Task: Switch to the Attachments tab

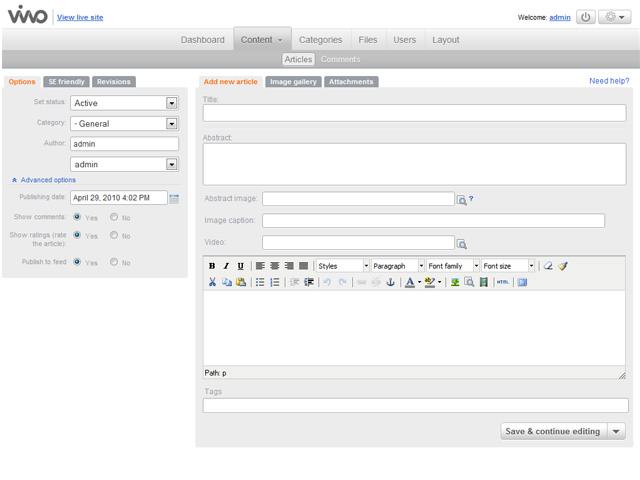Action: pyautogui.click(x=351, y=82)
